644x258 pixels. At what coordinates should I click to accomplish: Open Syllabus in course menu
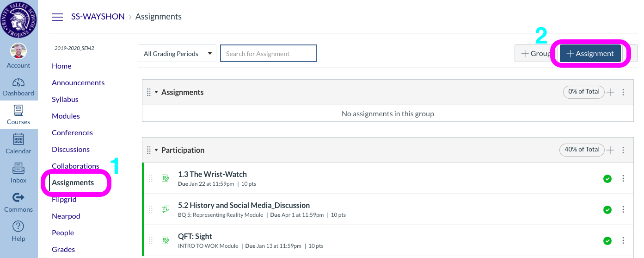pyautogui.click(x=65, y=99)
